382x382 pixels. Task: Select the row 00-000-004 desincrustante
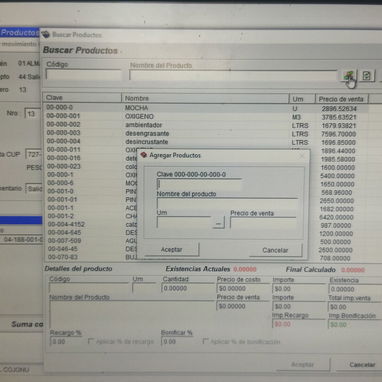206,142
